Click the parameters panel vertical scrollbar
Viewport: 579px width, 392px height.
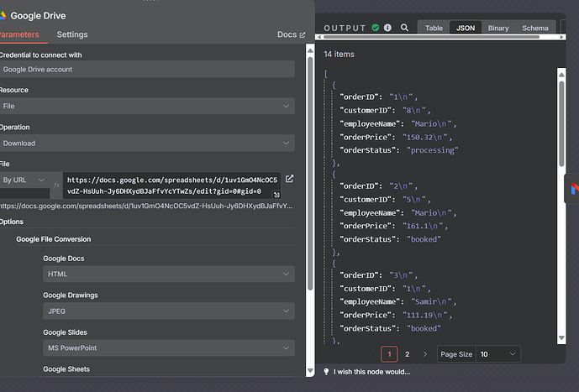(310, 173)
